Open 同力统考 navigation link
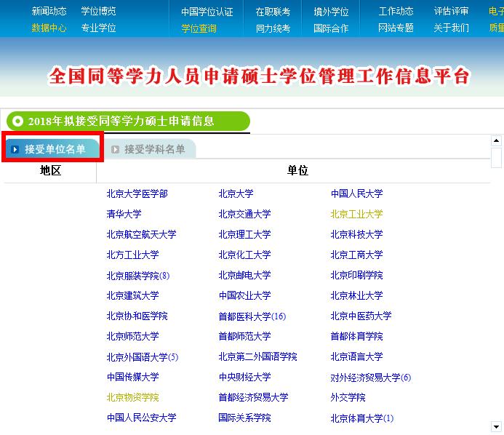The image size is (504, 435). tap(273, 28)
